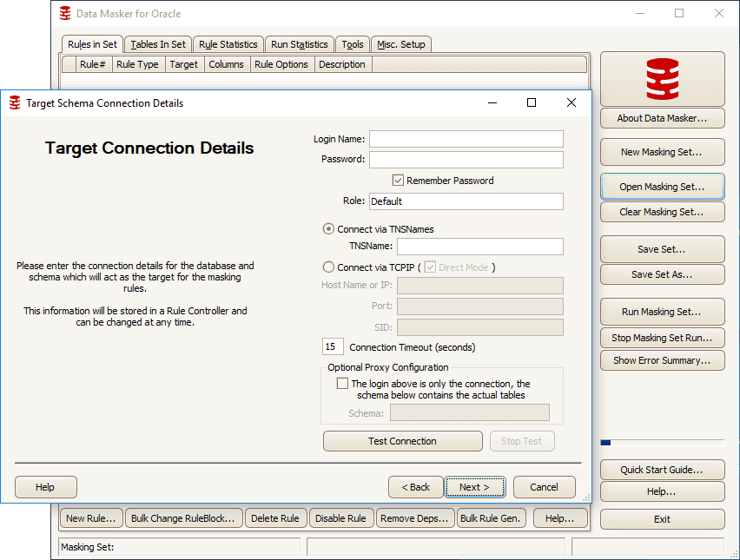Screen dimensions: 740x560
Task: Open the Quick Start Guide
Action: point(662,470)
